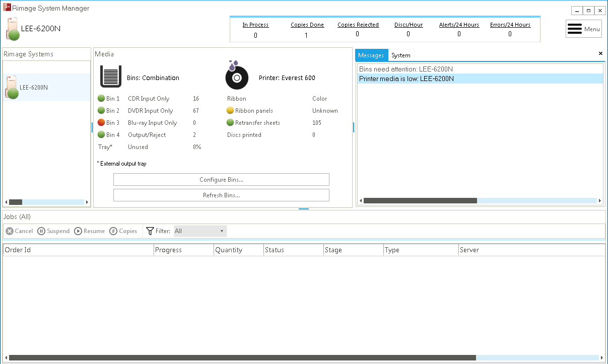
Task: Open the Filter dropdown set to All
Action: pos(200,231)
